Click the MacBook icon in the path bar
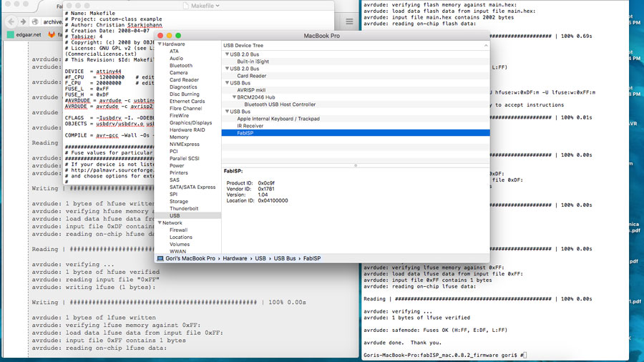 [x=160, y=258]
